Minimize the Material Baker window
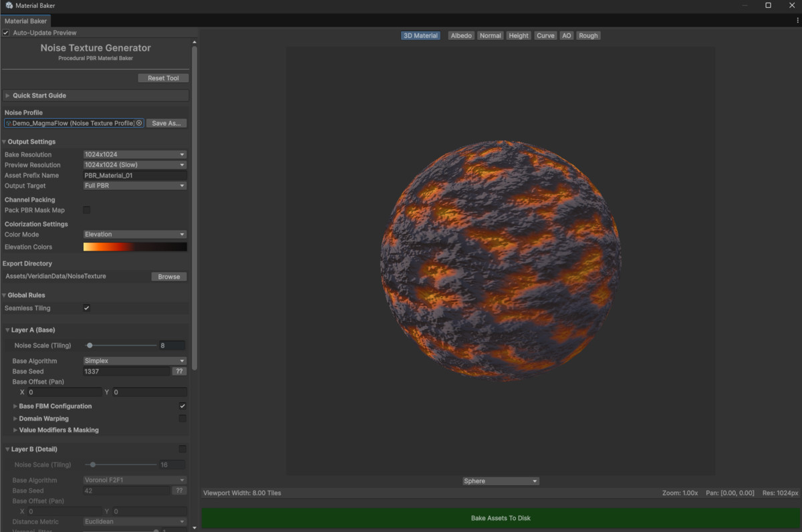This screenshot has height=532, width=802. pyautogui.click(x=745, y=5)
